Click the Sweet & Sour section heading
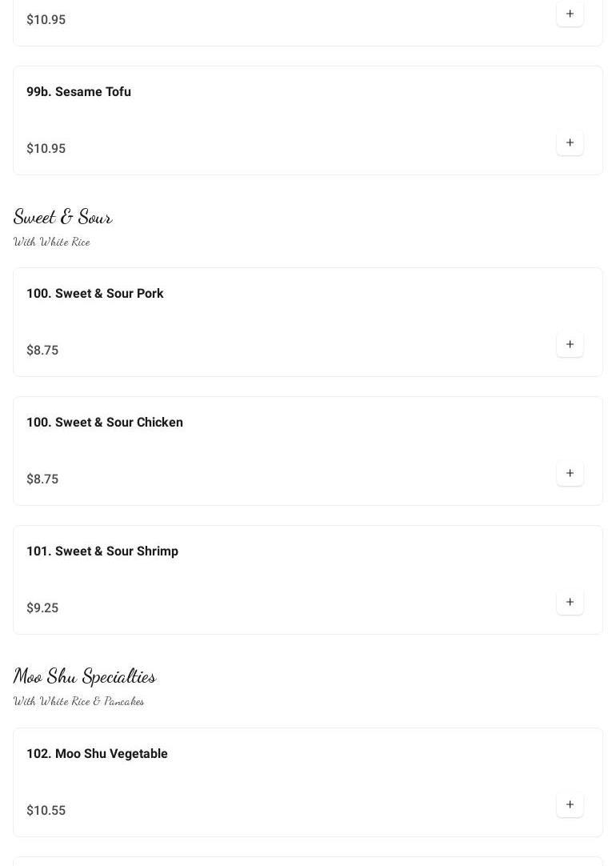 click(x=62, y=217)
